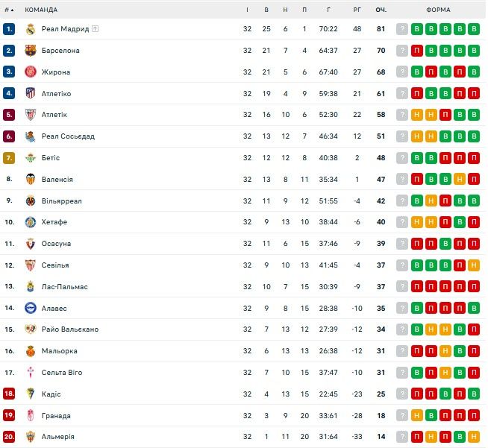
Task: Click the Real Madrid club crest
Action: click(x=31, y=29)
